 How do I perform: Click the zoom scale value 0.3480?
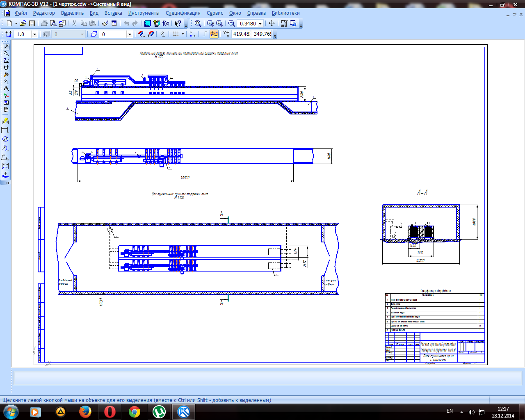click(x=247, y=23)
